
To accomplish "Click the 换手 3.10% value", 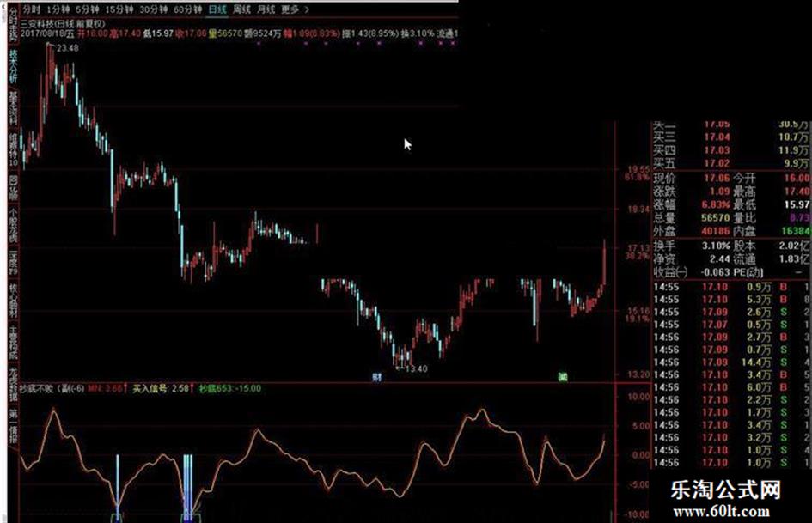I will coord(716,246).
